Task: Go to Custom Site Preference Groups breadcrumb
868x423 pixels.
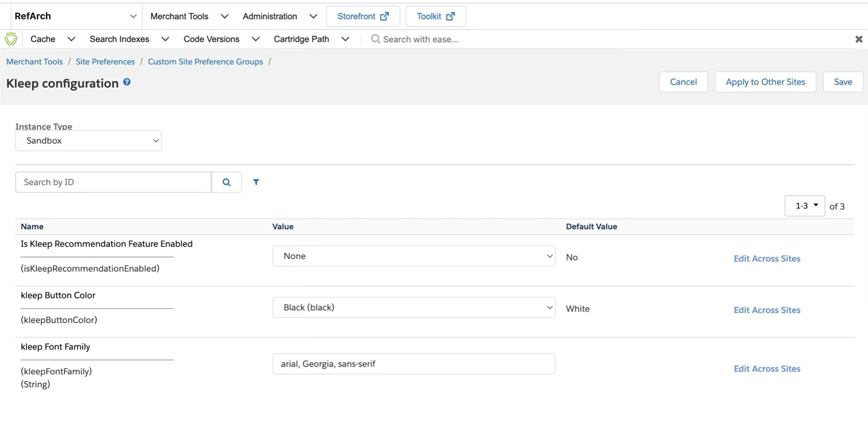Action: [205, 61]
